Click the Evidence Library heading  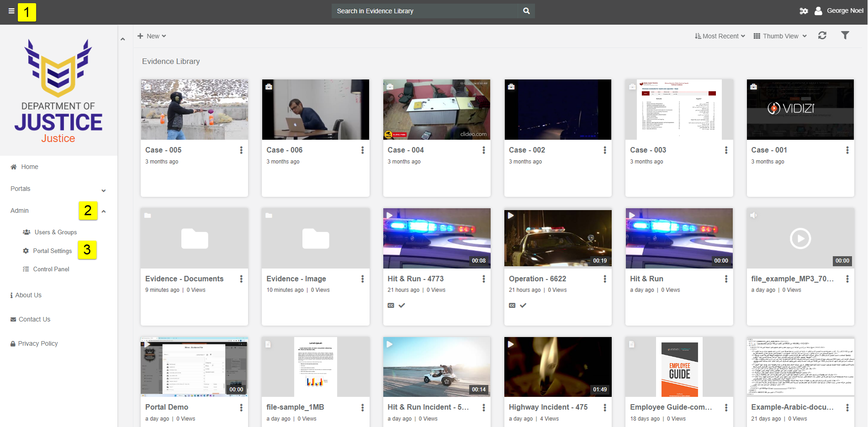point(171,62)
